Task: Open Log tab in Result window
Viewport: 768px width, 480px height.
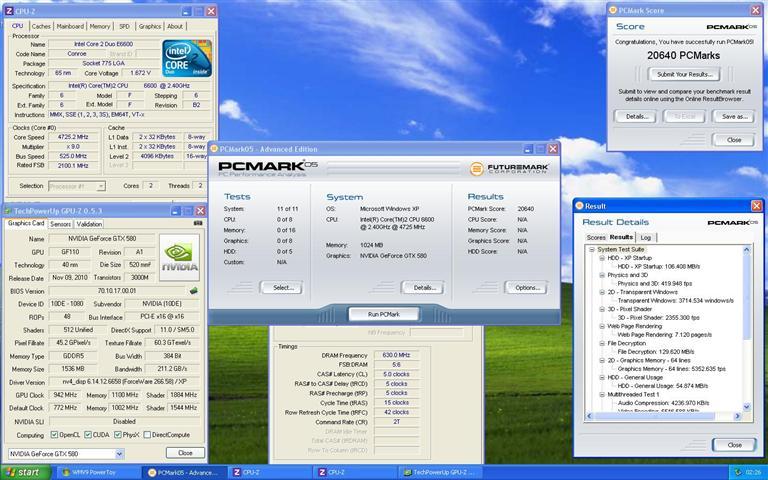Action: click(646, 238)
